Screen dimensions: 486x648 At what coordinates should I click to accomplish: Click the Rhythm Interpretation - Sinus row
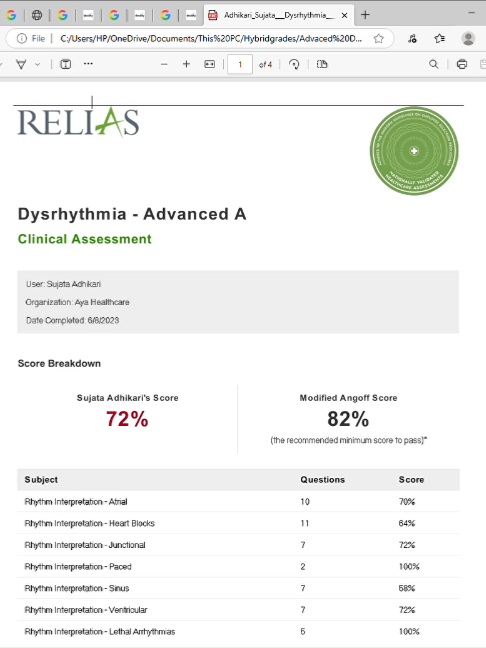(238, 588)
